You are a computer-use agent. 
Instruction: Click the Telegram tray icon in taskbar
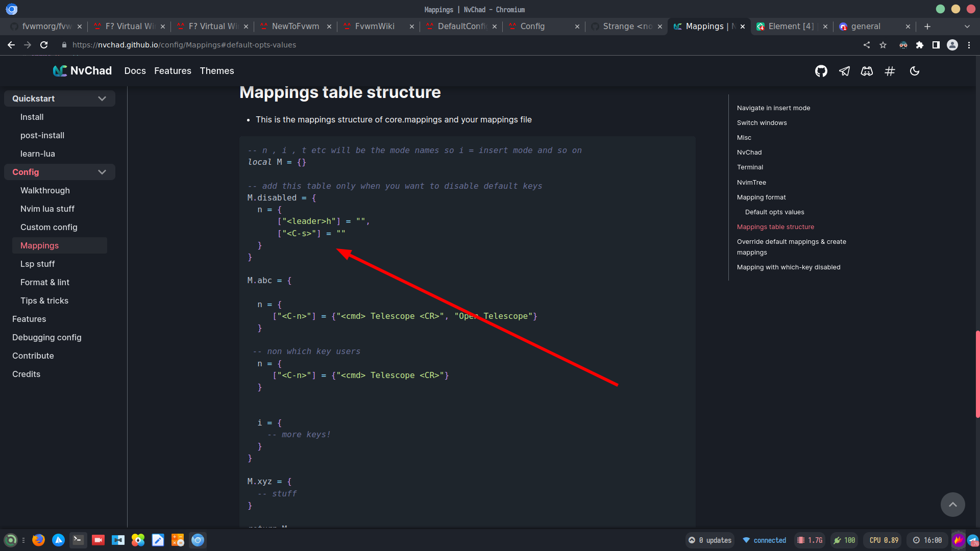pos(973,540)
